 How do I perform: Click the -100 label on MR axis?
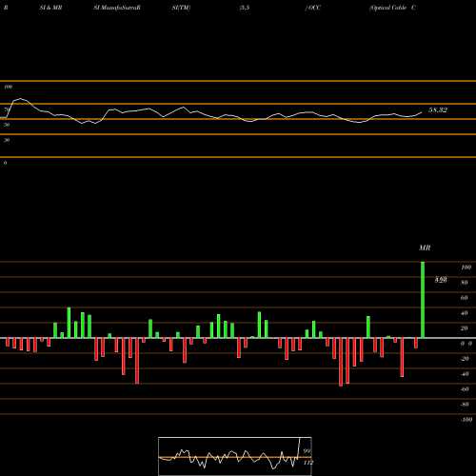click(x=466, y=420)
